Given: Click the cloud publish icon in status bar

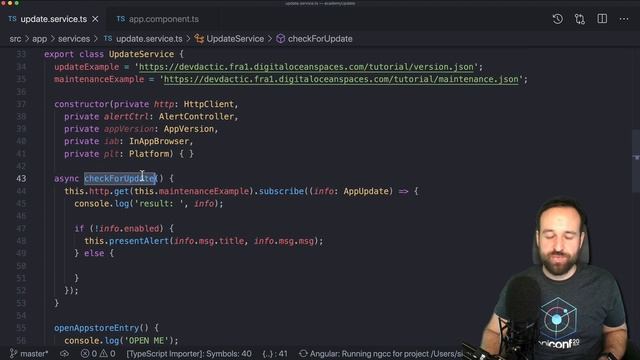Looking at the screenshot, I should coord(64,353).
